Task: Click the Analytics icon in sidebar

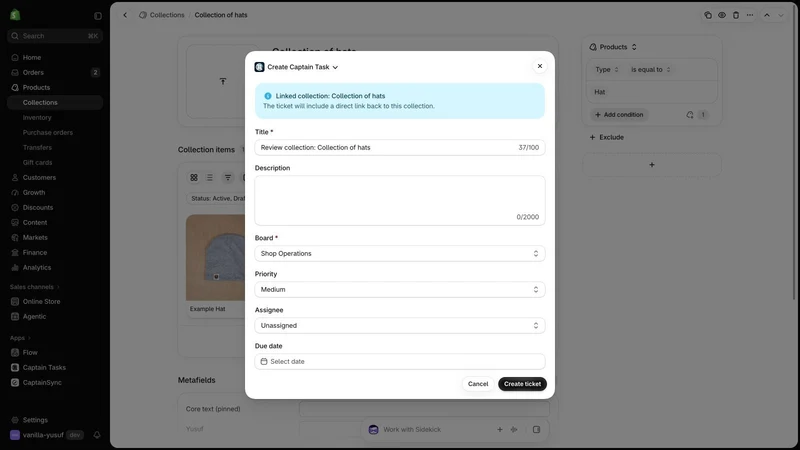Action: (x=15, y=267)
